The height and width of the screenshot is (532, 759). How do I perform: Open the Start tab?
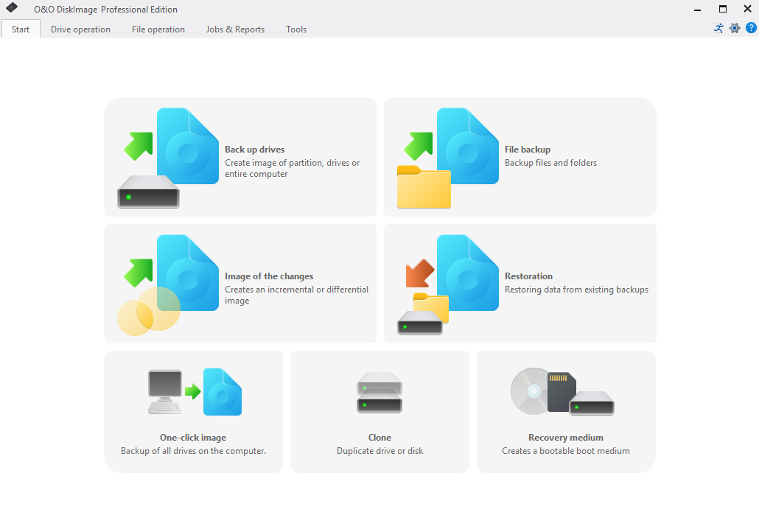point(21,29)
